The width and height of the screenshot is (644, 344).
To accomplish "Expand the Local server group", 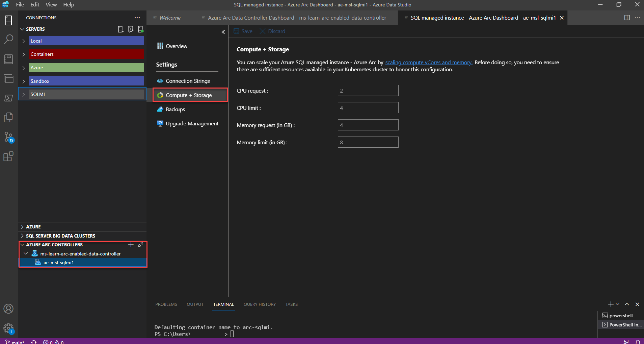I will point(23,41).
